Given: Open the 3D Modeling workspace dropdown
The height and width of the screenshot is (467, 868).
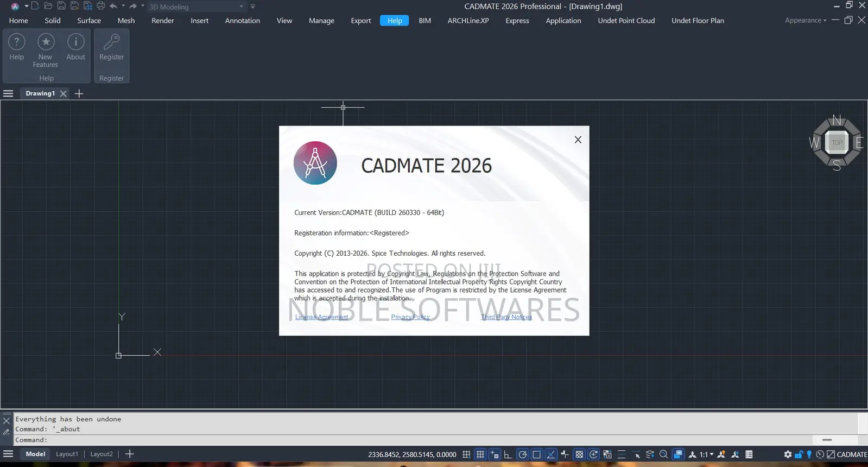Looking at the screenshot, I should click(197, 7).
